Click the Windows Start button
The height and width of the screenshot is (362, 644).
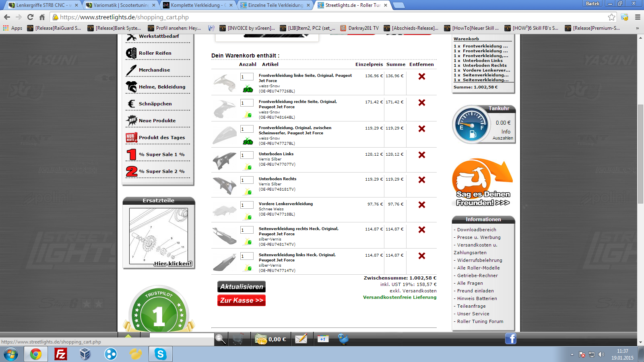tap(11, 354)
